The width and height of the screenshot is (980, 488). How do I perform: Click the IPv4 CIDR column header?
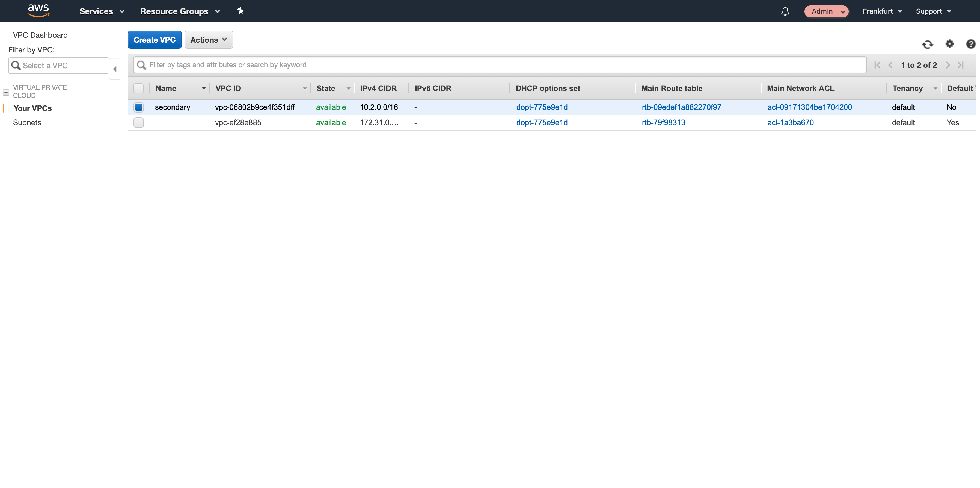pos(378,88)
